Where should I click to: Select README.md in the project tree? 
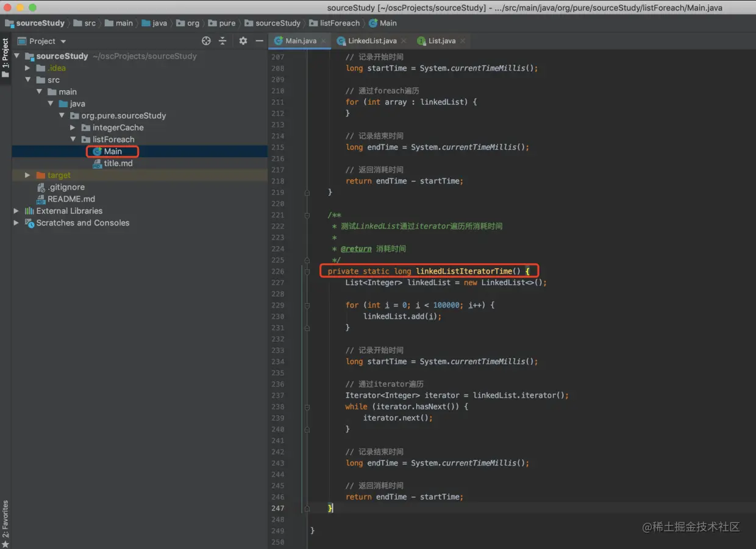point(66,199)
